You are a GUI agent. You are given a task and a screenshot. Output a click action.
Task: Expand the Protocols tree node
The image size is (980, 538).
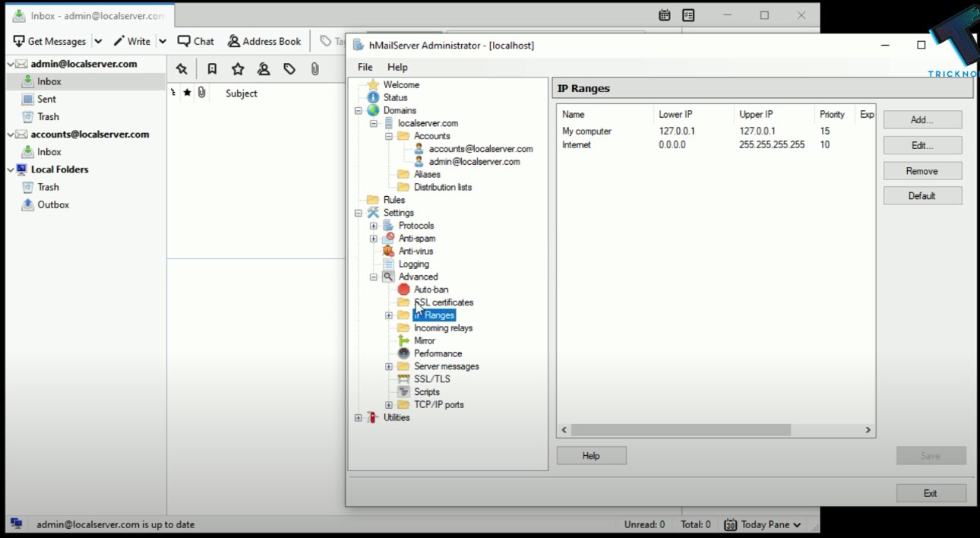374,226
